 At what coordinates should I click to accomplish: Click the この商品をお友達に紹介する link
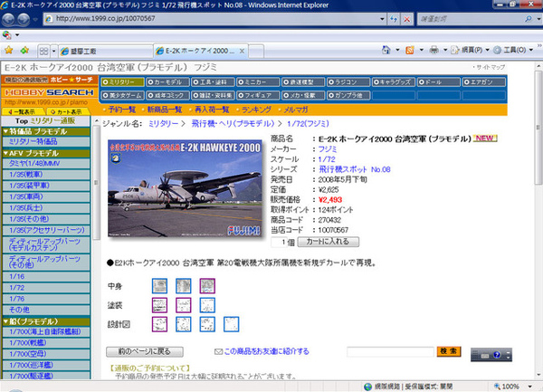266,351
